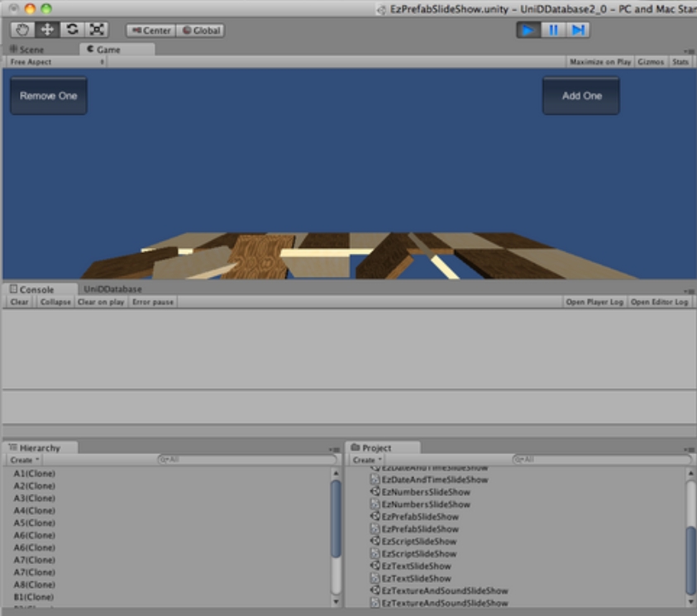Open the Free Aspect dropdown
Screen dimensions: 697x616
[56, 62]
